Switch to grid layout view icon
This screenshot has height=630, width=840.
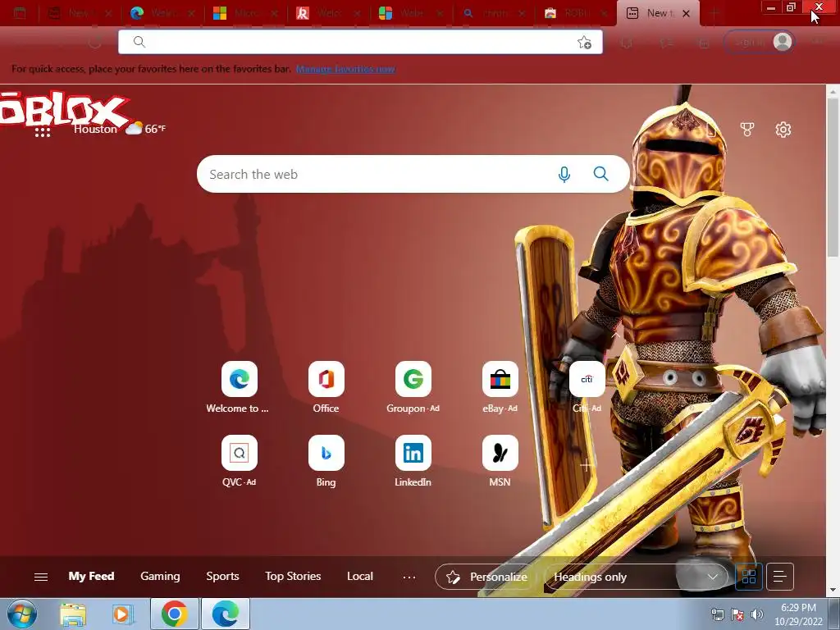coord(748,577)
